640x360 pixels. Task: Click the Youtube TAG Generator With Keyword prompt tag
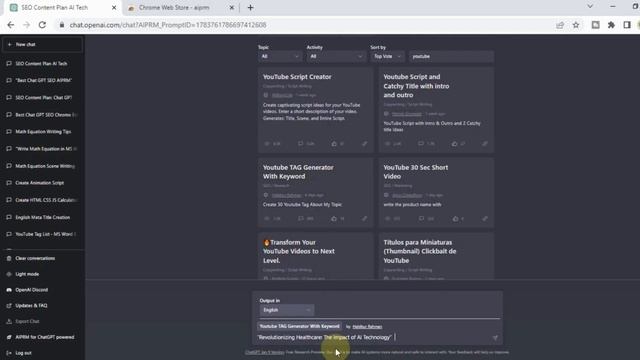pos(299,327)
